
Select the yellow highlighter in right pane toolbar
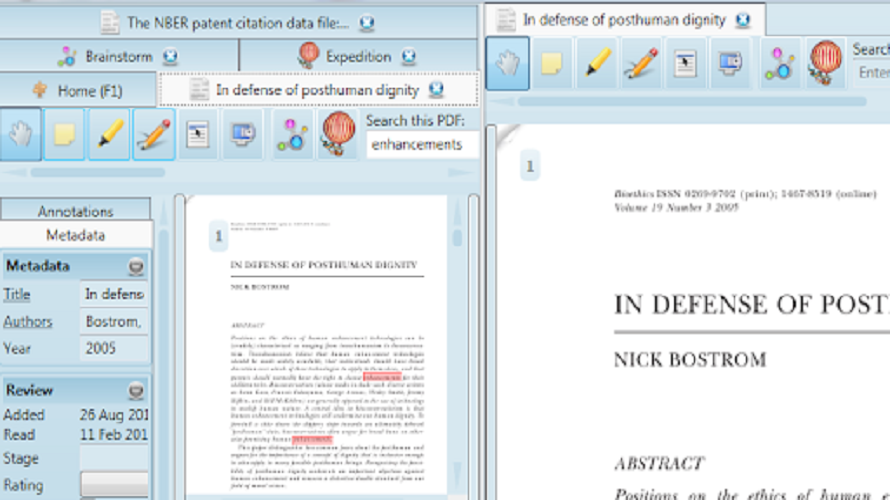pyautogui.click(x=596, y=63)
